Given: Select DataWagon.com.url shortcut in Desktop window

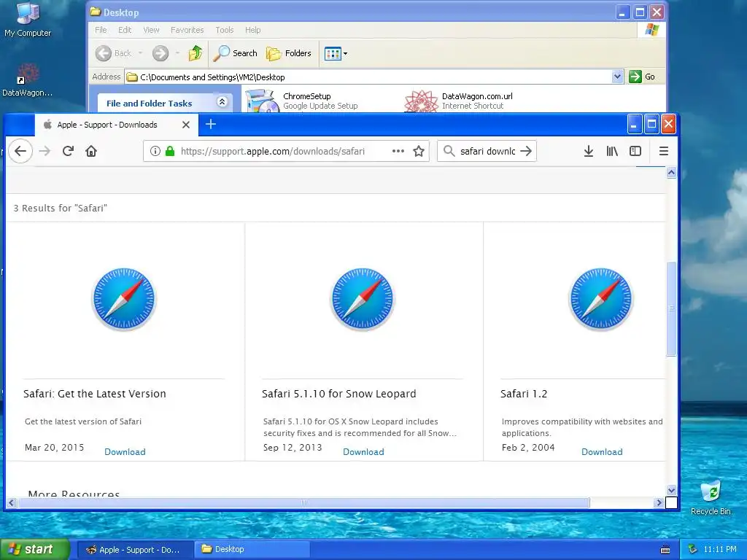Looking at the screenshot, I should (x=459, y=101).
